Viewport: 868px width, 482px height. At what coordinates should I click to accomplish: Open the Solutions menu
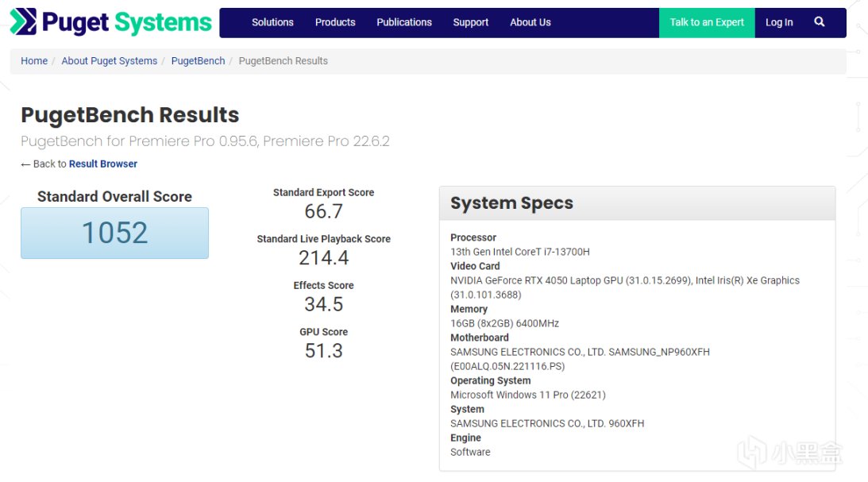(x=272, y=22)
